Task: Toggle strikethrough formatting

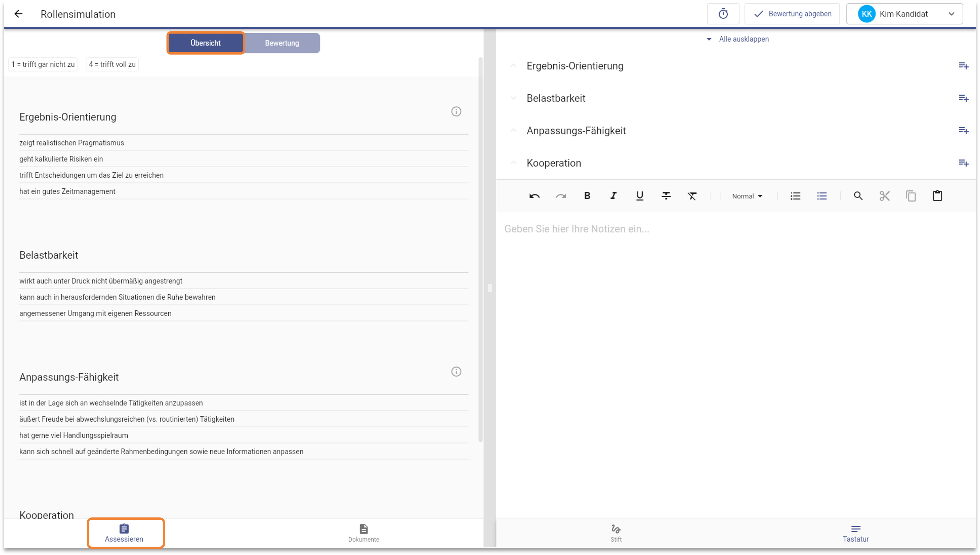Action: click(666, 196)
